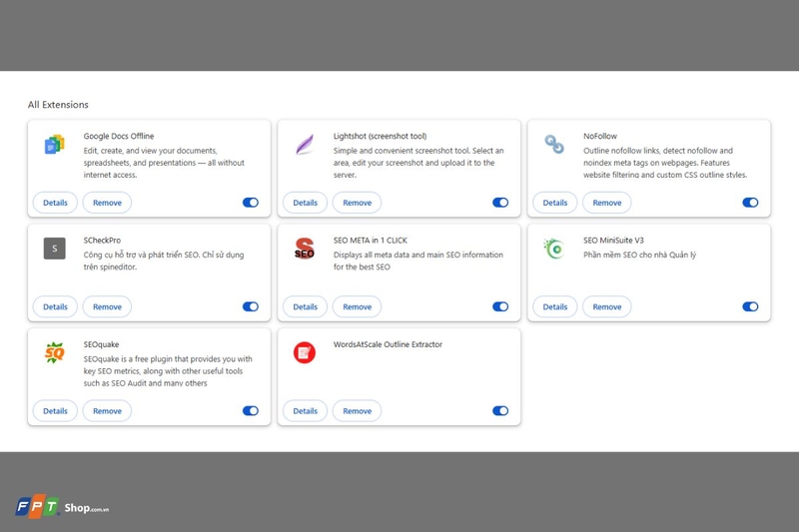Click the WordsAtScale red circle icon
This screenshot has width=799, height=532.
point(305,352)
